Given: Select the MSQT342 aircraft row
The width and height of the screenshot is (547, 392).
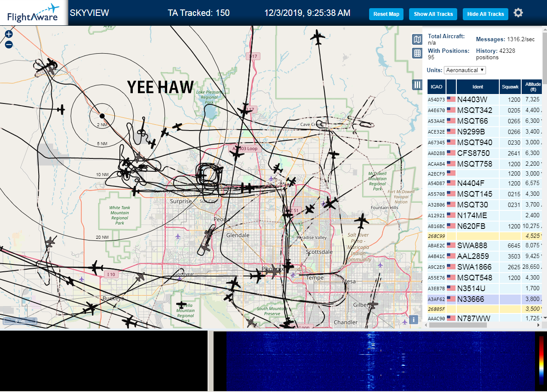Looking at the screenshot, I should pos(485,110).
